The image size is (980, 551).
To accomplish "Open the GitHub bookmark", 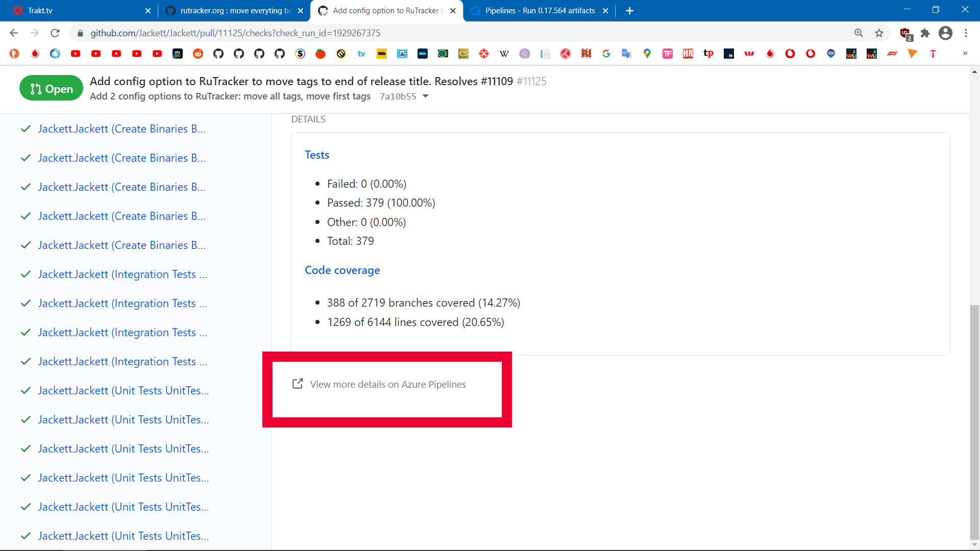I will point(218,54).
